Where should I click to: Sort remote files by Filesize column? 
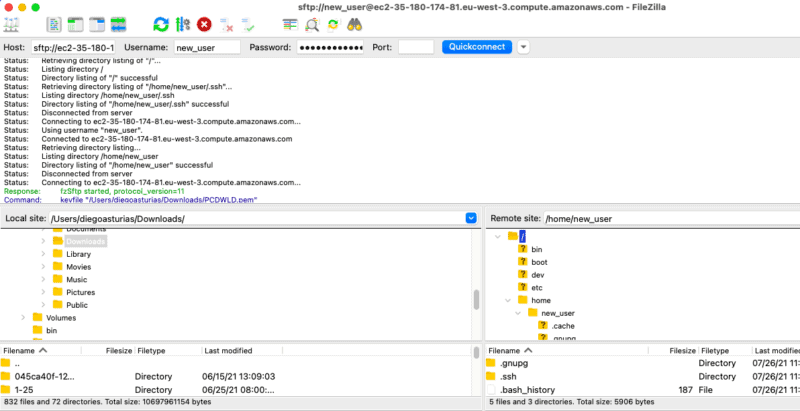tap(673, 351)
